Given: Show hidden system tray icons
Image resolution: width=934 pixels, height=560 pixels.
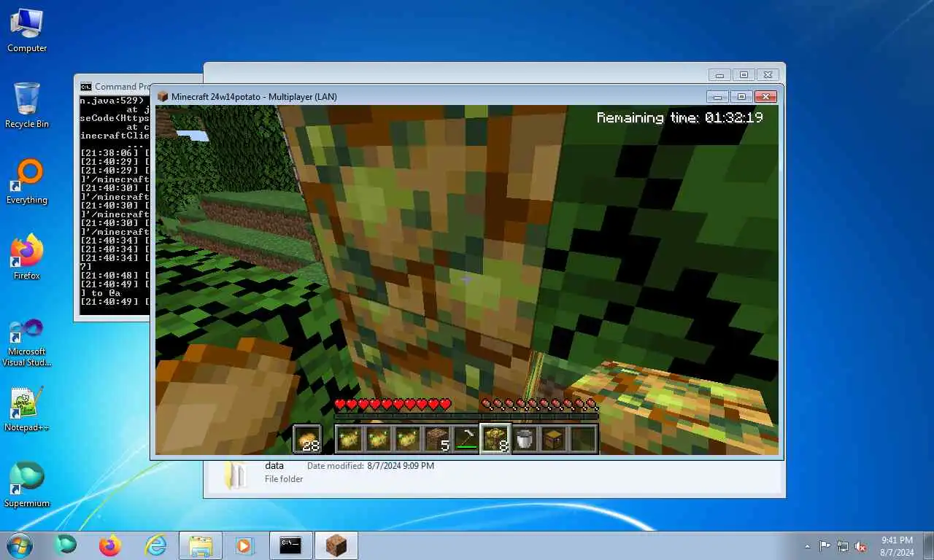Looking at the screenshot, I should 807,546.
